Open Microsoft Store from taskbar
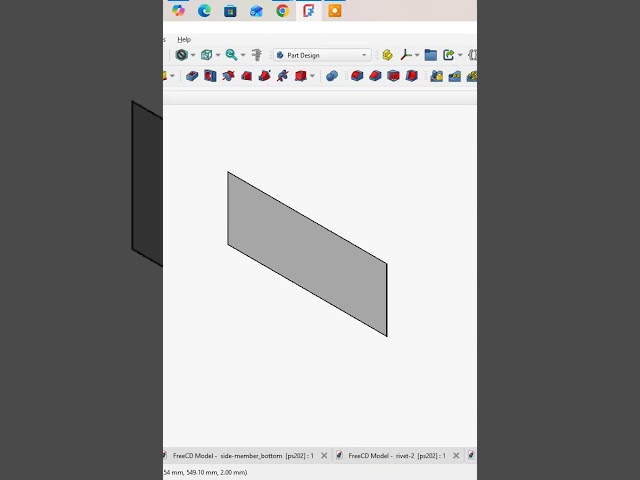The image size is (640, 480). [230, 11]
